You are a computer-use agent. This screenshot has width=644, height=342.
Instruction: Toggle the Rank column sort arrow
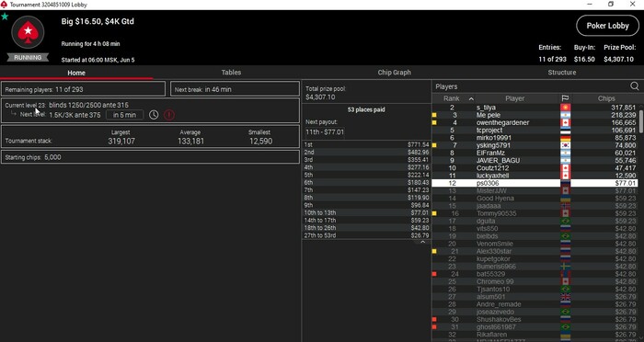[x=471, y=99]
